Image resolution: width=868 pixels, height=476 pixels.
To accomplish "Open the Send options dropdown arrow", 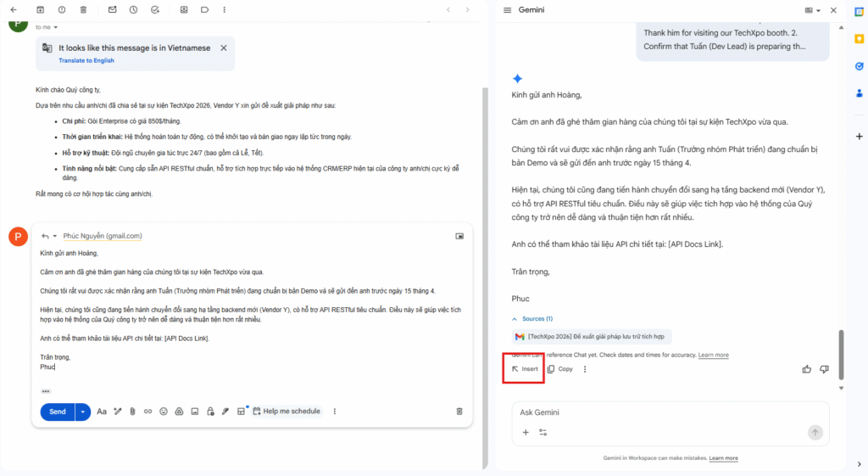I will tap(83, 412).
